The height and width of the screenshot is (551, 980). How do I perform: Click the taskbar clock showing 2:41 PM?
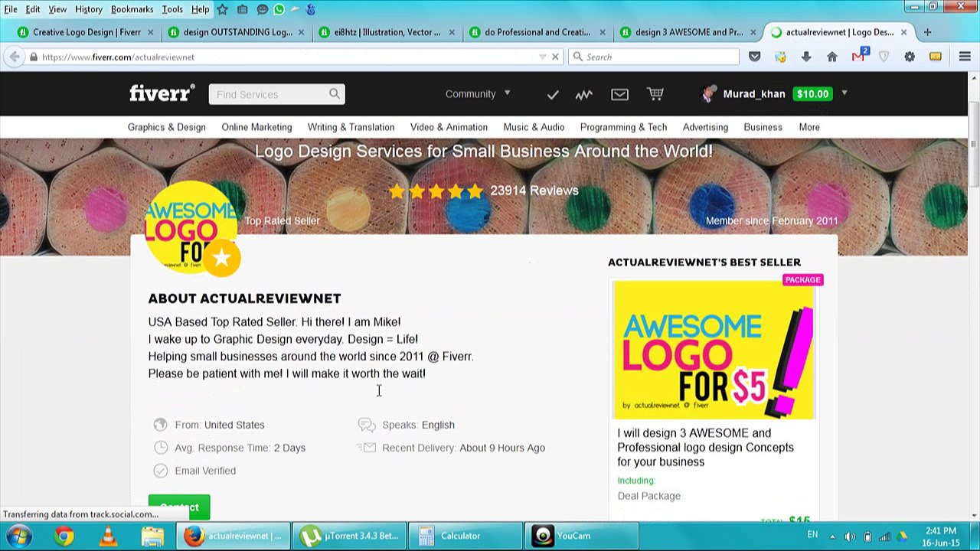pyautogui.click(x=940, y=536)
